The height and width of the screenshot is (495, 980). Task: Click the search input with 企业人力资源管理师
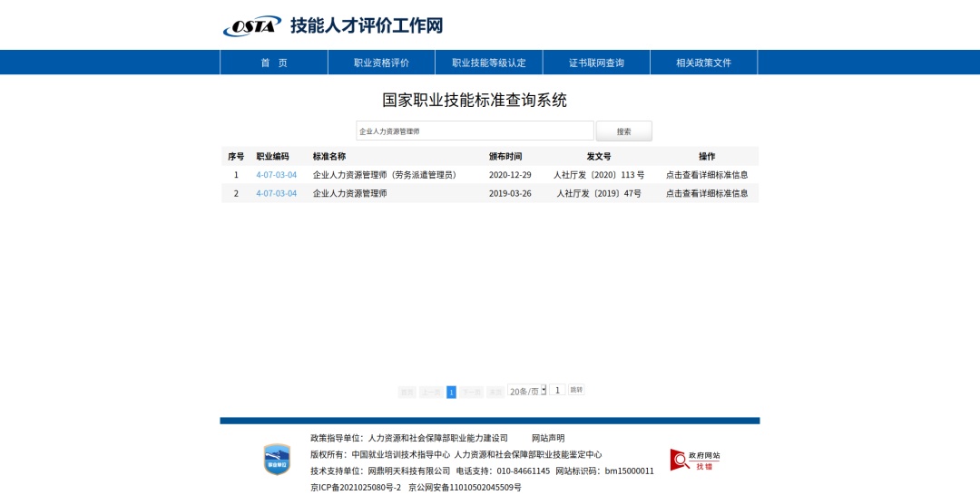475,131
